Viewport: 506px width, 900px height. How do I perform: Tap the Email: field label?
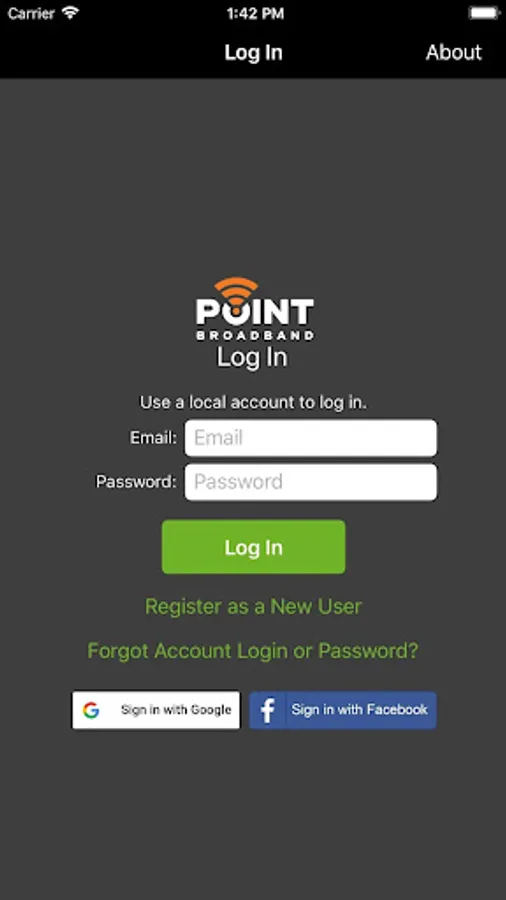point(153,438)
